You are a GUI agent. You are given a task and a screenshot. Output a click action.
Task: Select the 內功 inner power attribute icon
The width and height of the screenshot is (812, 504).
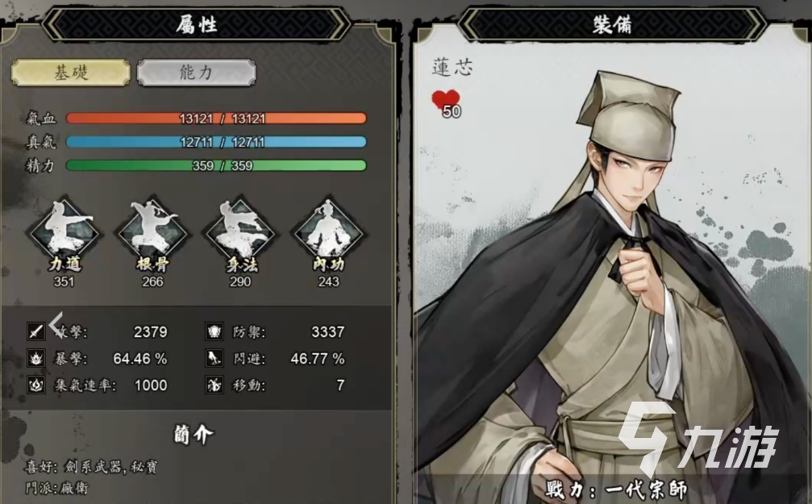coord(329,231)
